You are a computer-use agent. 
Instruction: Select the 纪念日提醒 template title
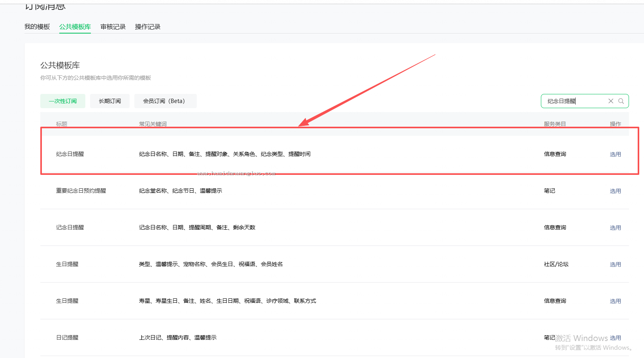[70, 154]
